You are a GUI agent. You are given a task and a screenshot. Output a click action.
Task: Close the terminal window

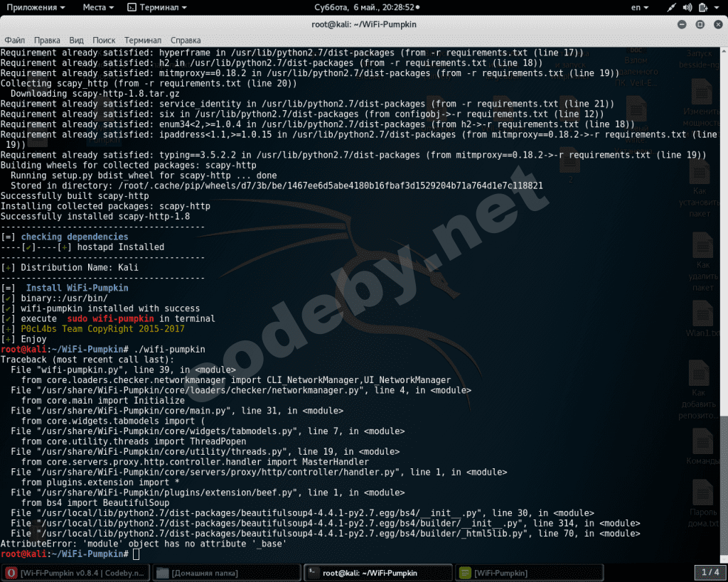point(718,25)
